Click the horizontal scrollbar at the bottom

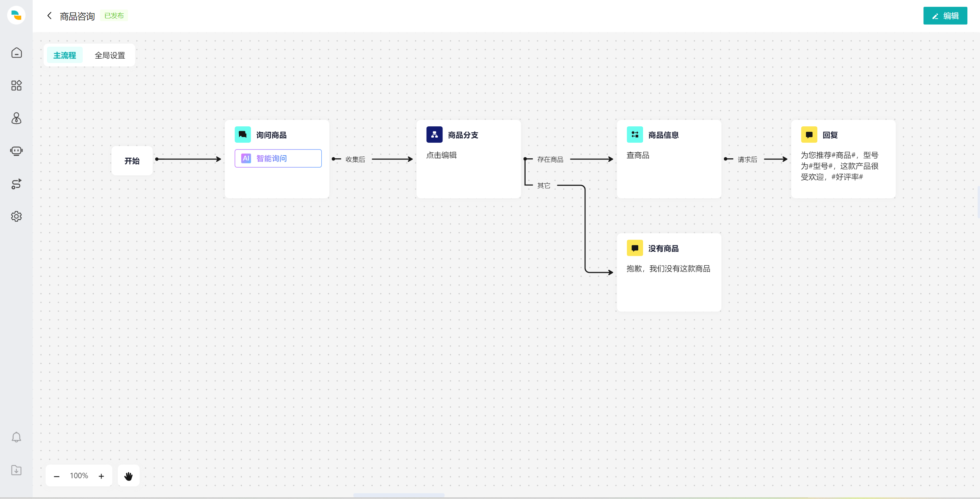click(399, 495)
